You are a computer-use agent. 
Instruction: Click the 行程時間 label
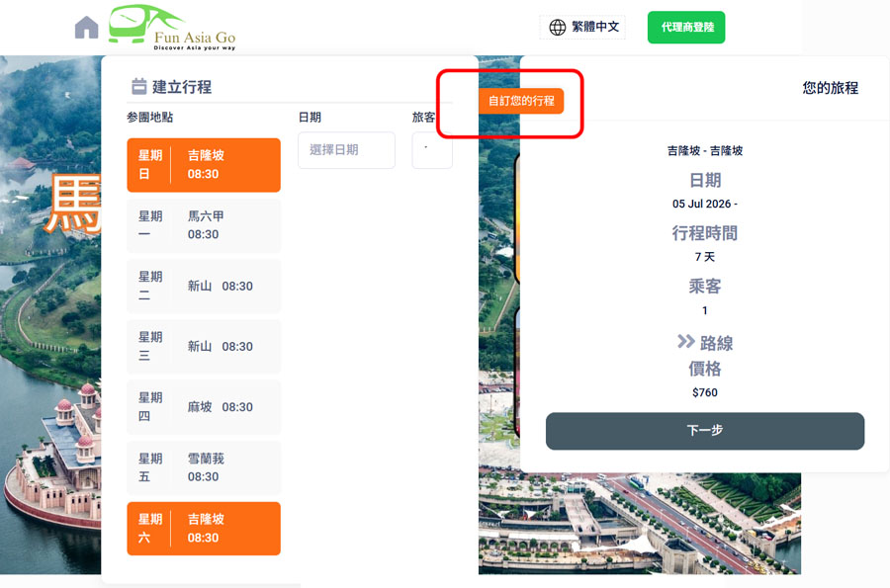(705, 233)
